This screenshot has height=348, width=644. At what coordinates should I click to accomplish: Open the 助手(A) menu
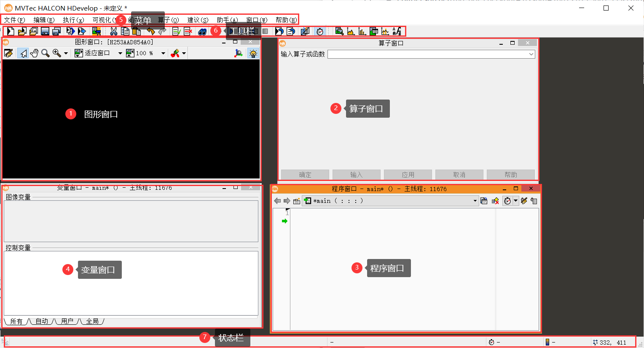click(228, 20)
